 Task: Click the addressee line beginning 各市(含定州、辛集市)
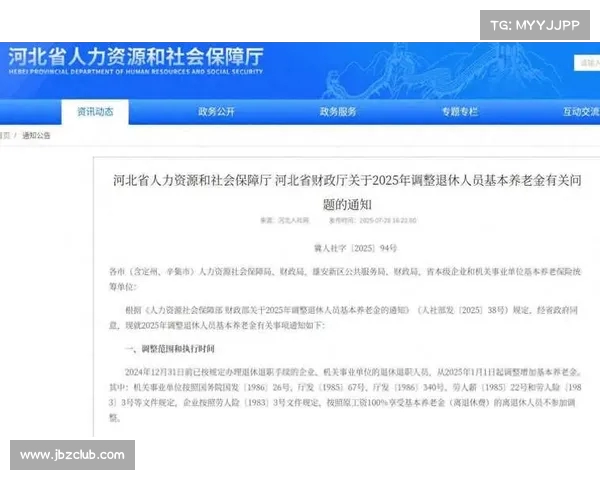[345, 279]
